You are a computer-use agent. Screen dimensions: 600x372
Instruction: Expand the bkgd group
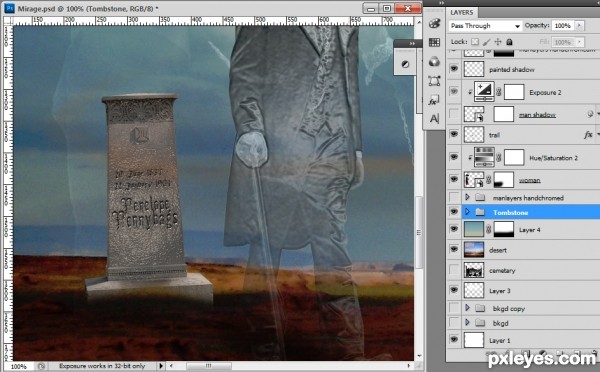tap(467, 323)
